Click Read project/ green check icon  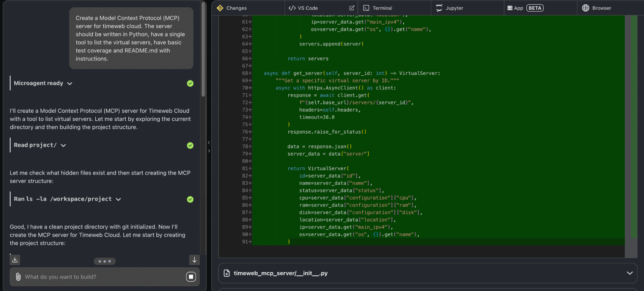190,145
